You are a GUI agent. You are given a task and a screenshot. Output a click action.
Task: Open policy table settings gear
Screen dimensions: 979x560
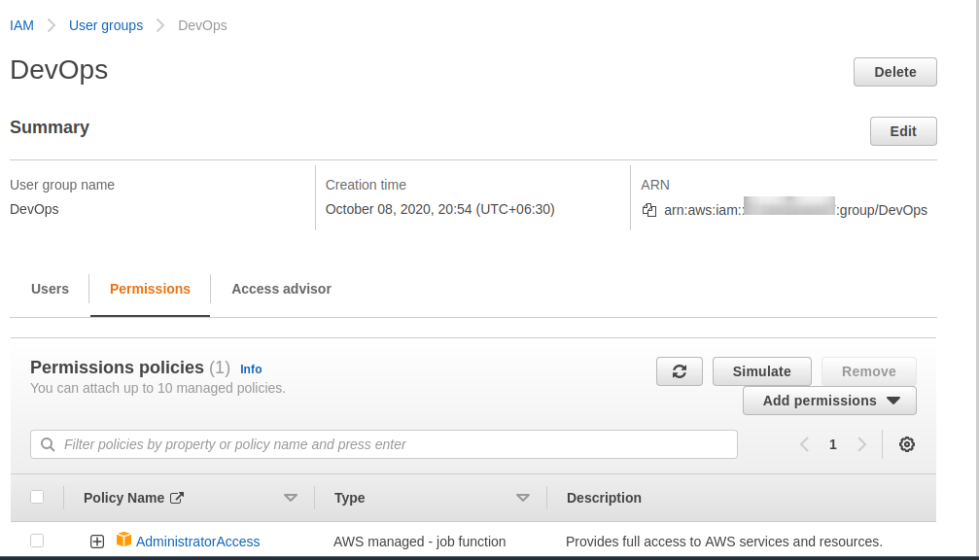(907, 444)
